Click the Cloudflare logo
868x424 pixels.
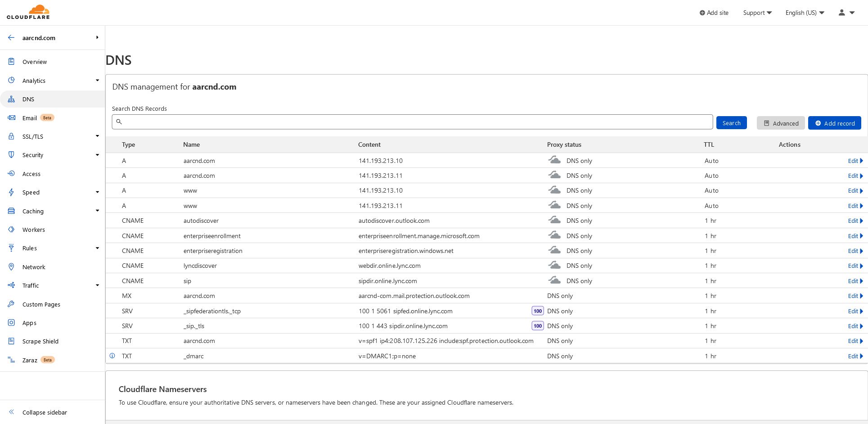point(28,12)
